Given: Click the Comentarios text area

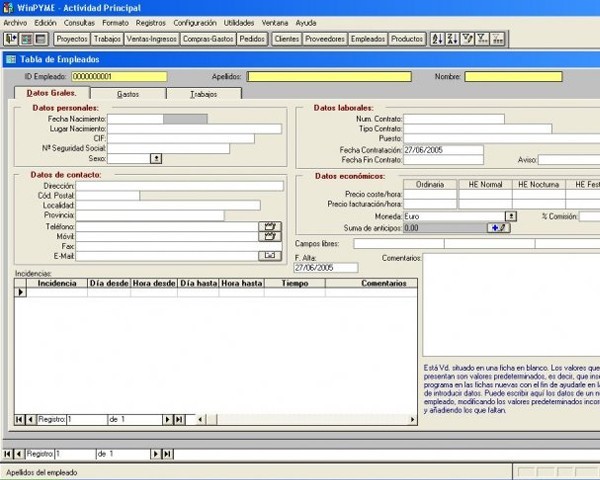Looking at the screenshot, I should point(511,305).
